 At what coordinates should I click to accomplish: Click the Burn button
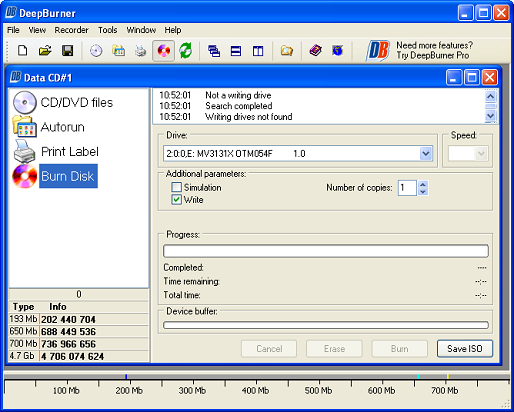click(x=399, y=349)
